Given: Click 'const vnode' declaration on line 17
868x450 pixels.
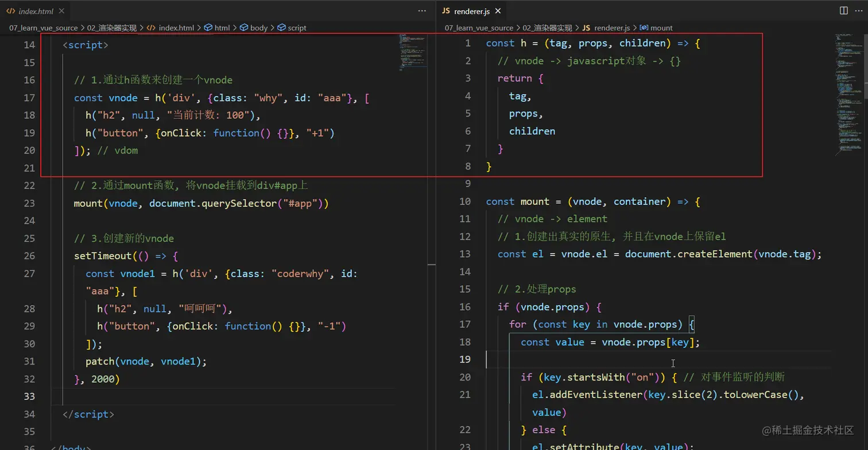Looking at the screenshot, I should point(106,98).
